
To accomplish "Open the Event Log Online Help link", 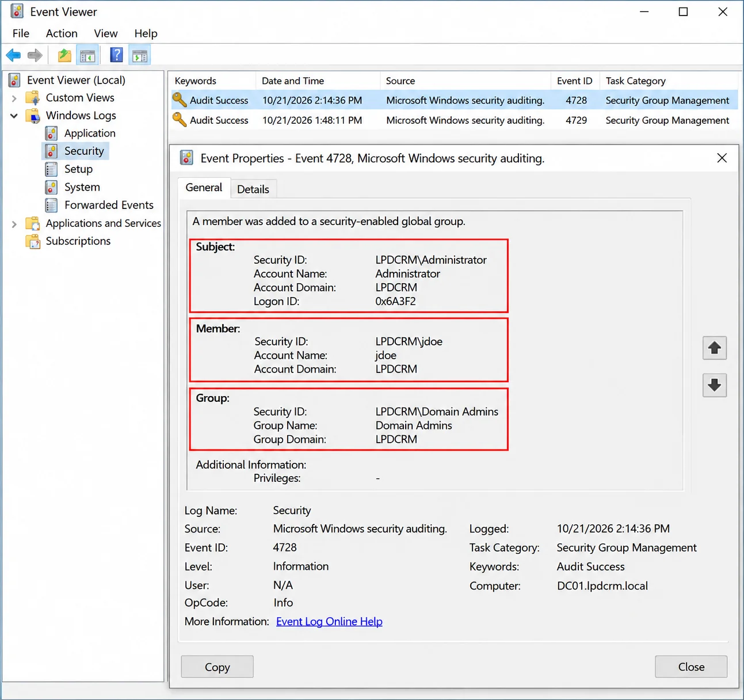I will 329,621.
